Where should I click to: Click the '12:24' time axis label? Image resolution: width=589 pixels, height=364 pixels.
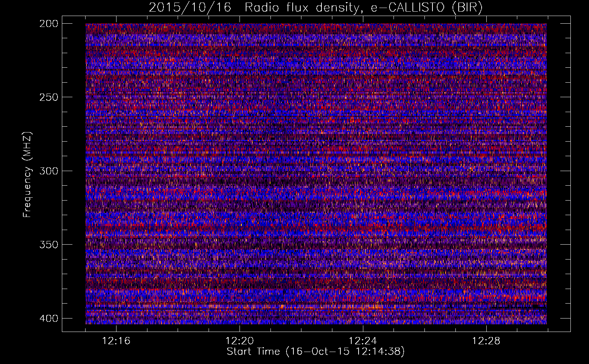(x=363, y=341)
